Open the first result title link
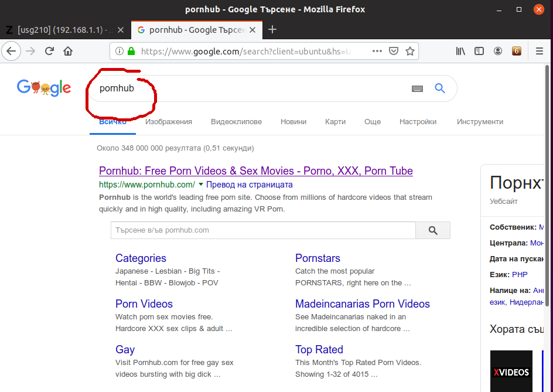The width and height of the screenshot is (553, 392). pyautogui.click(x=255, y=171)
